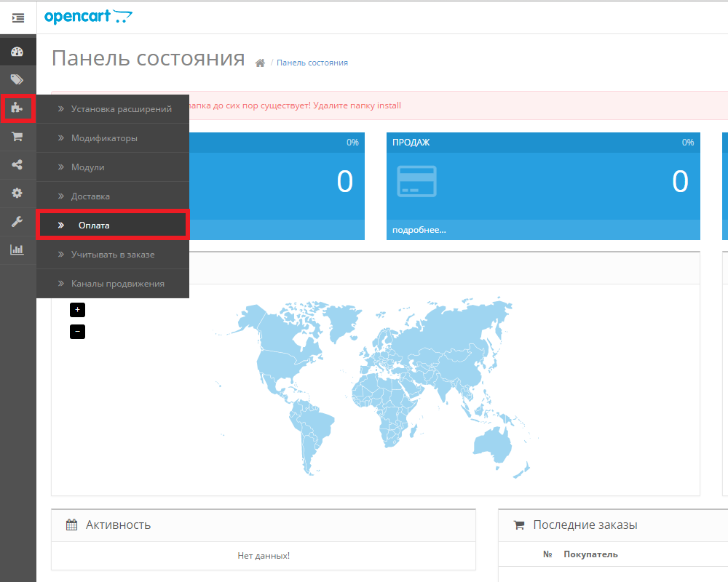Select Установка расширений from the menu

point(121,109)
